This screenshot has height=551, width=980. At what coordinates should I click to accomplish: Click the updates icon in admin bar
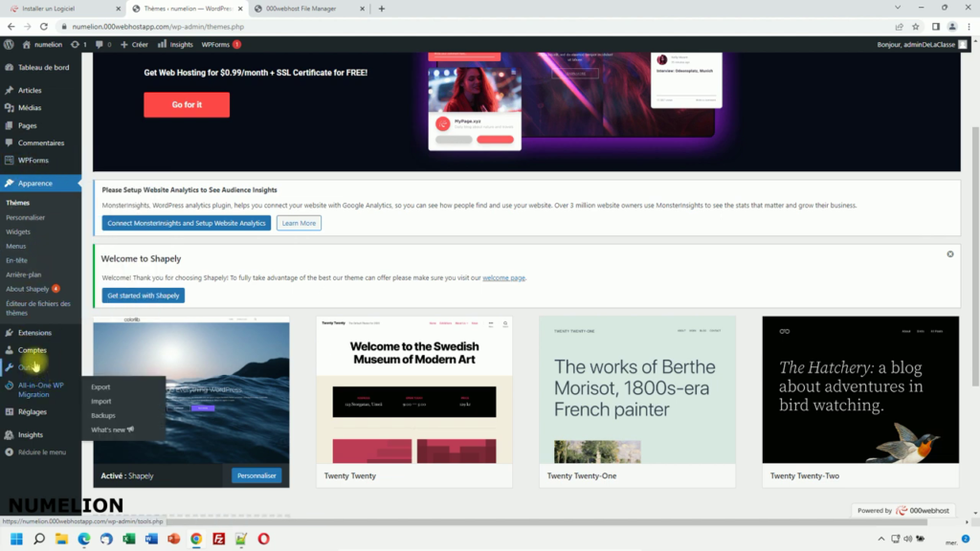(78, 44)
